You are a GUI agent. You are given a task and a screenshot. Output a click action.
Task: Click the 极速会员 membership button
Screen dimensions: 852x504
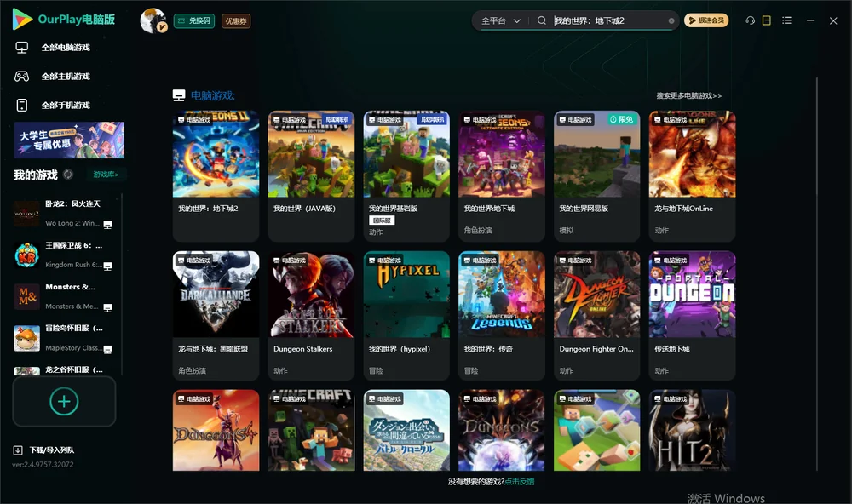click(x=706, y=20)
